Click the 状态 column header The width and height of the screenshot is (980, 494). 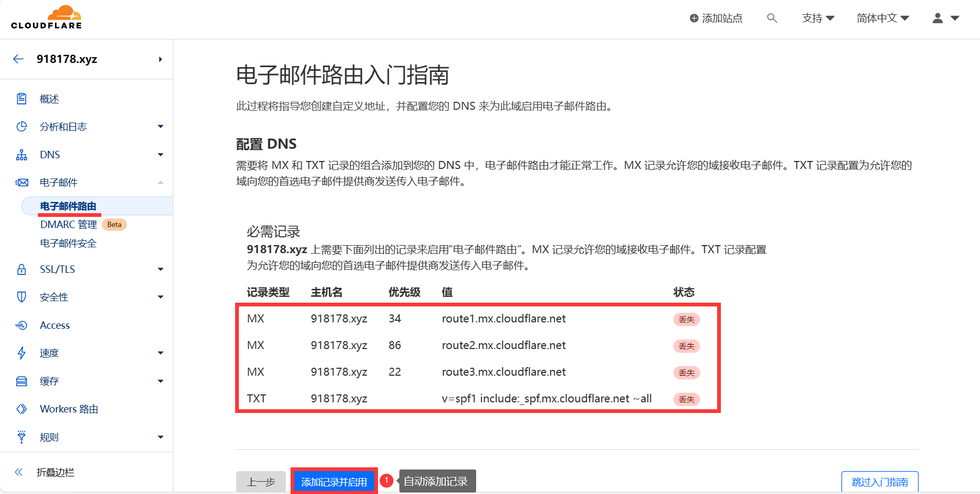point(684,292)
